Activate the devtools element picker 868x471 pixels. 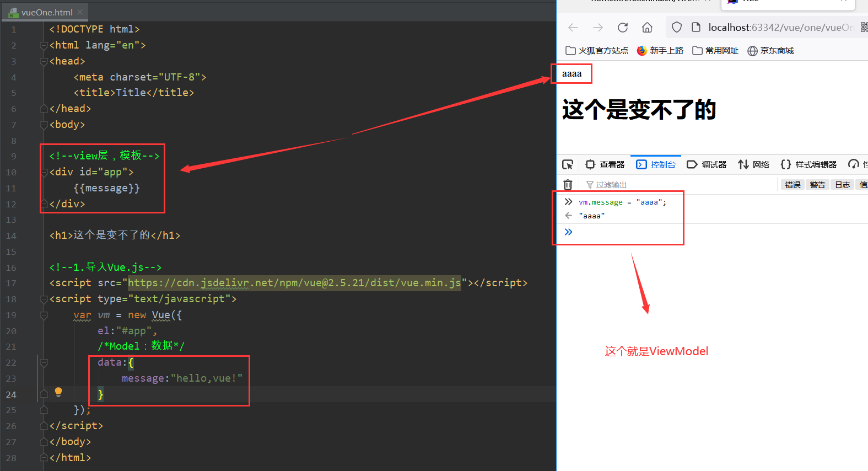(x=568, y=164)
